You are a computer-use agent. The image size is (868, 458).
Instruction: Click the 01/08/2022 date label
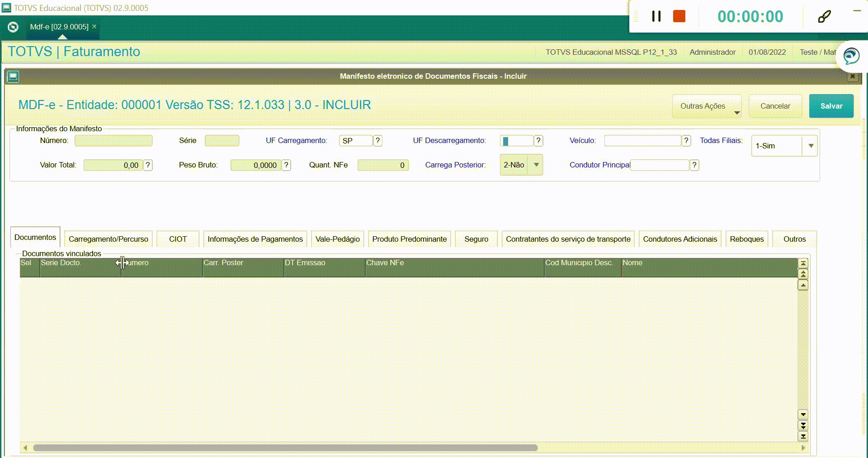pos(767,52)
